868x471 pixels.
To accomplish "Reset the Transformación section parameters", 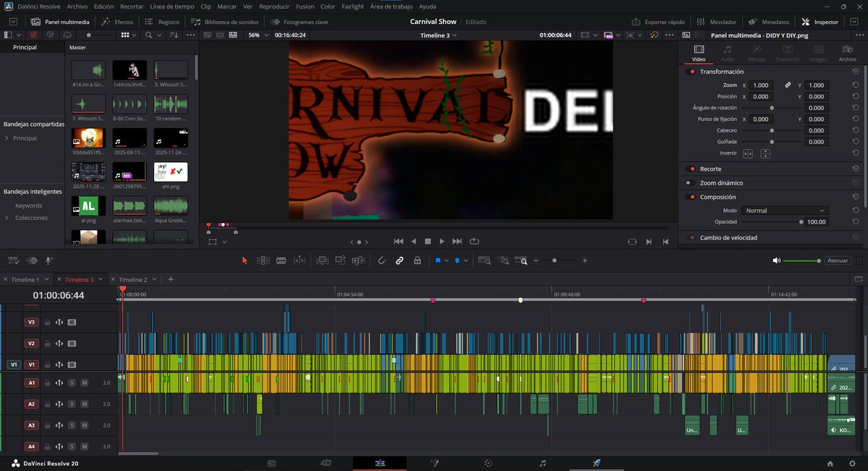I will pos(856,72).
